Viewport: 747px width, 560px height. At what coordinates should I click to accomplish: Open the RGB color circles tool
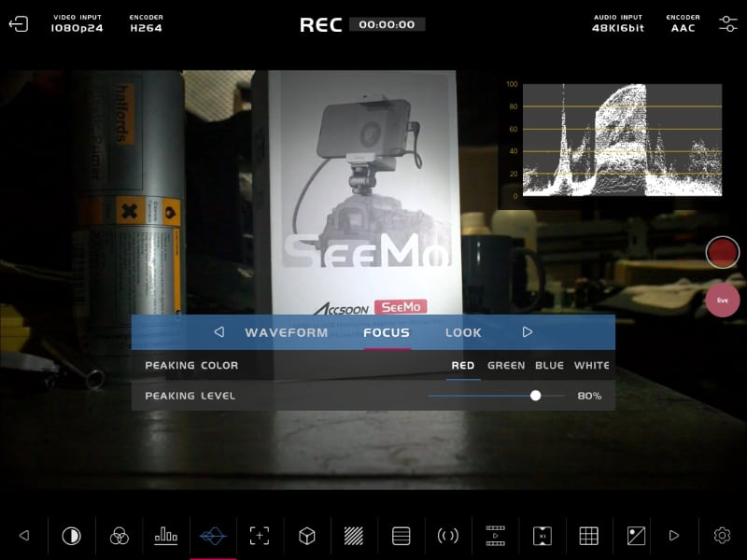(x=120, y=536)
